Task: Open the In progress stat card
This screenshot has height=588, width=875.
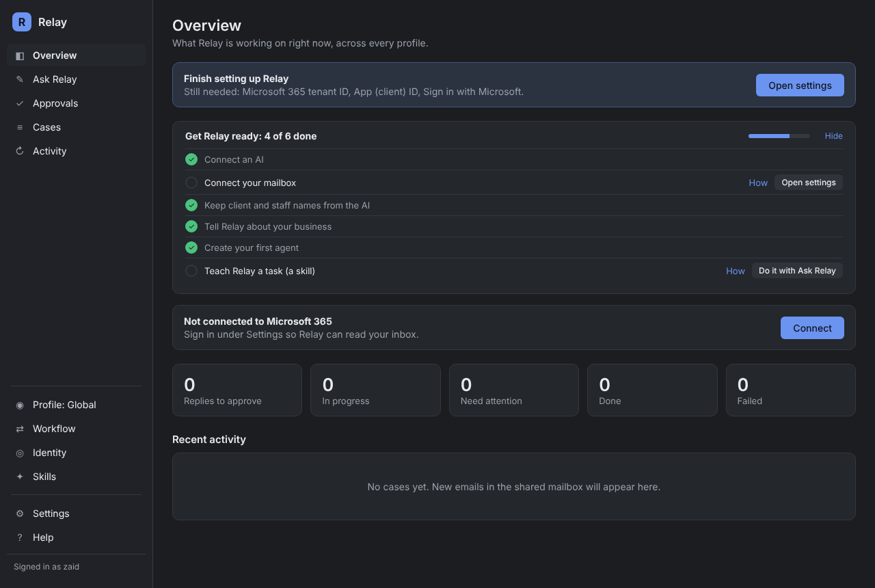Action: [x=375, y=390]
